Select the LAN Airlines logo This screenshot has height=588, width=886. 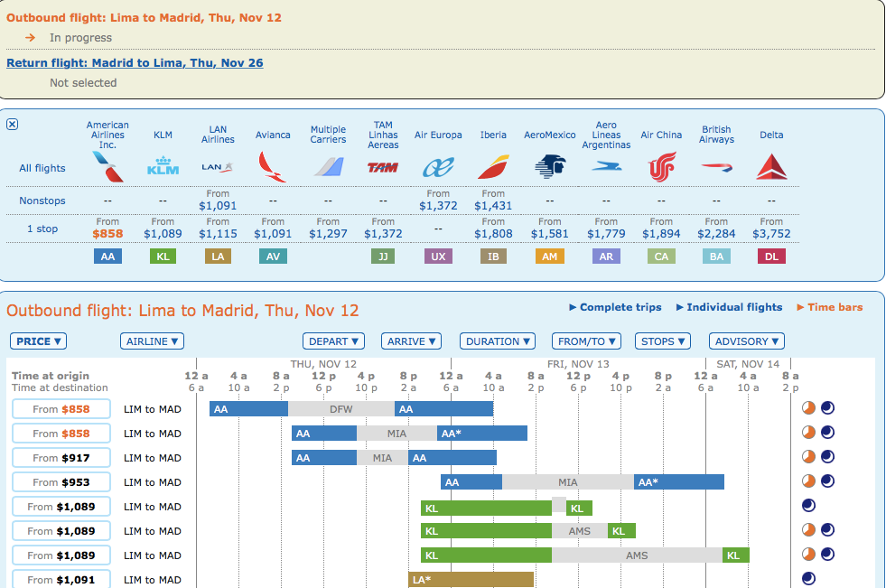click(218, 166)
